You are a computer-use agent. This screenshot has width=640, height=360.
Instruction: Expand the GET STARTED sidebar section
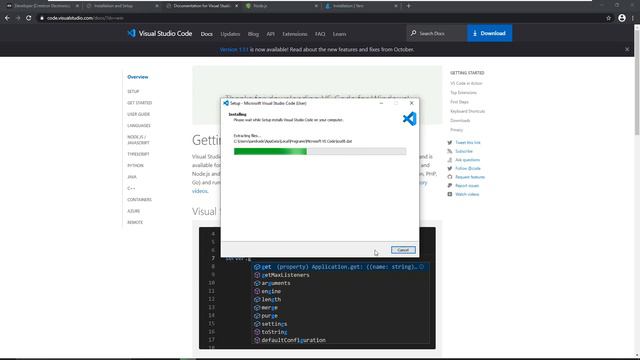tap(140, 103)
